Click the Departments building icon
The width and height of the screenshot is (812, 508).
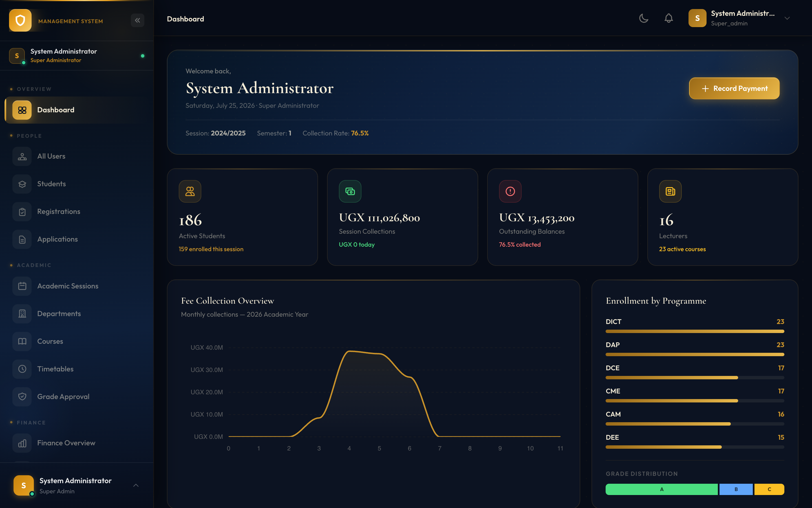22,314
